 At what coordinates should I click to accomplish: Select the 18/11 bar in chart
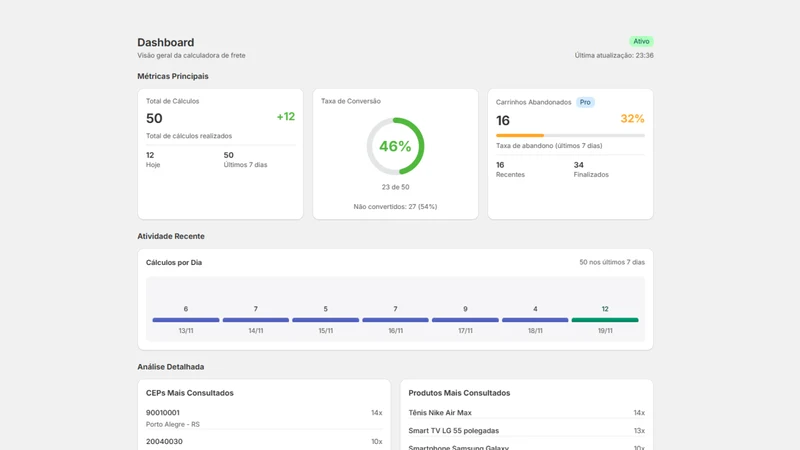535,320
